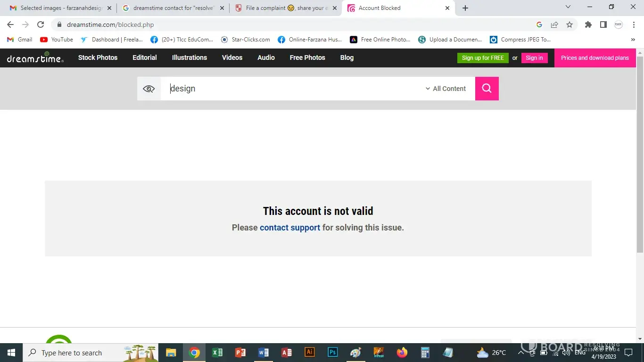Open the Upload a Document bookmark
This screenshot has width=644, height=362.
pos(450,40)
